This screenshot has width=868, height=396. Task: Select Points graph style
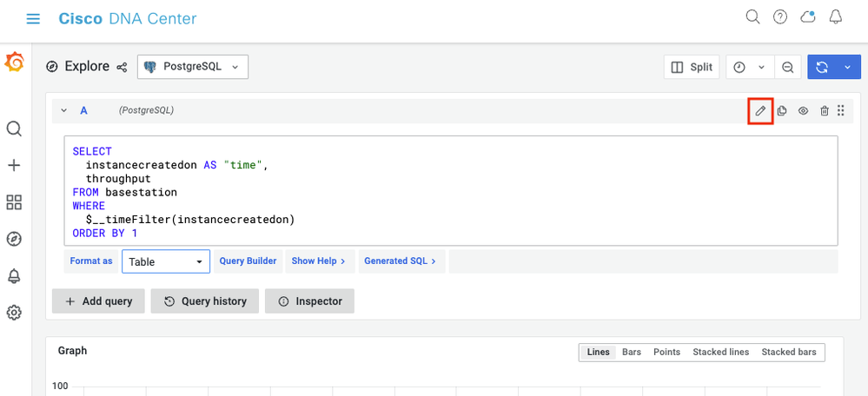point(666,353)
